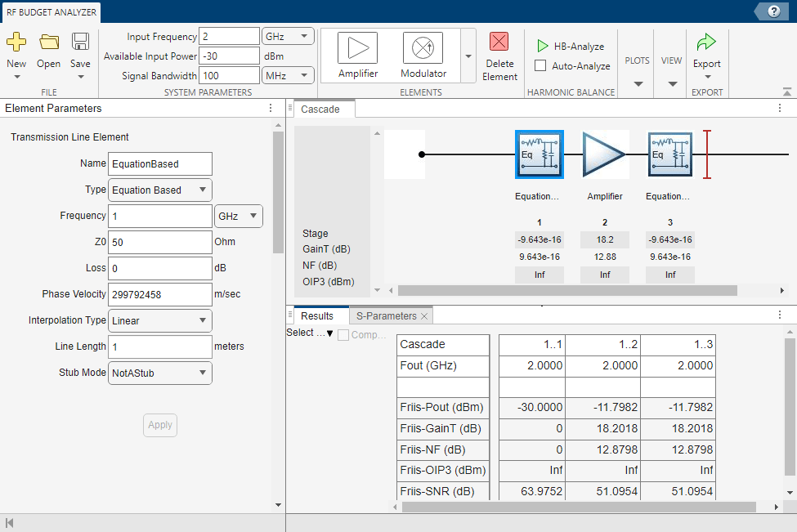Select the Results tab
797x532 pixels.
(x=317, y=315)
